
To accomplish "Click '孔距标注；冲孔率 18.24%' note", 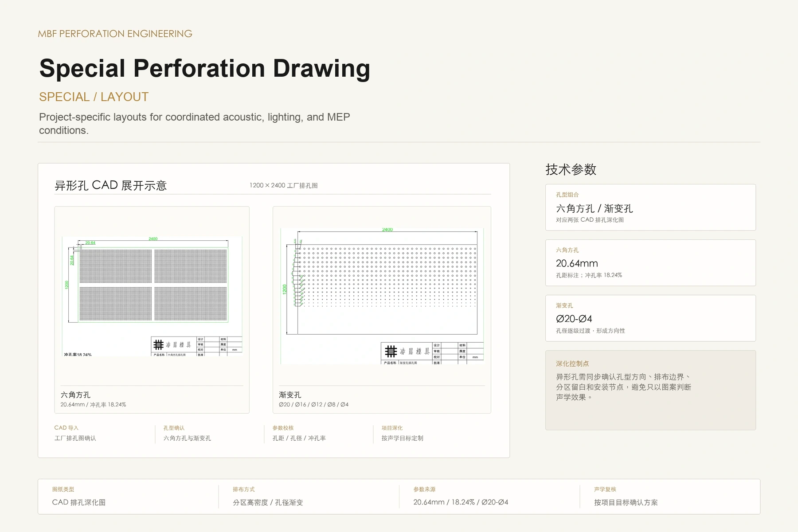I will click(589, 275).
